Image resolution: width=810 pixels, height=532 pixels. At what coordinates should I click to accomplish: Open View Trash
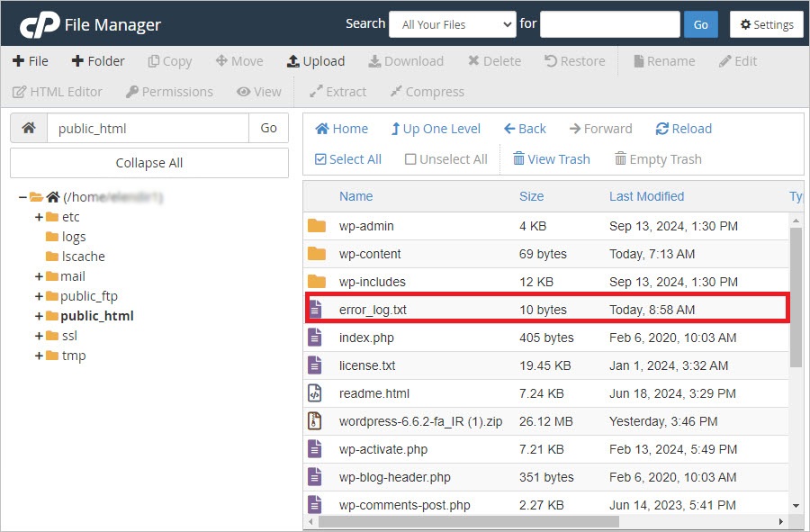tap(551, 159)
